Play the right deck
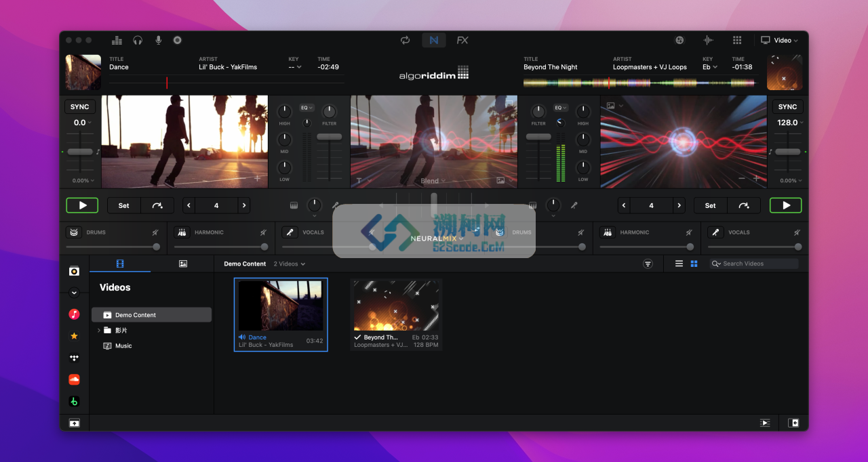 tap(786, 205)
